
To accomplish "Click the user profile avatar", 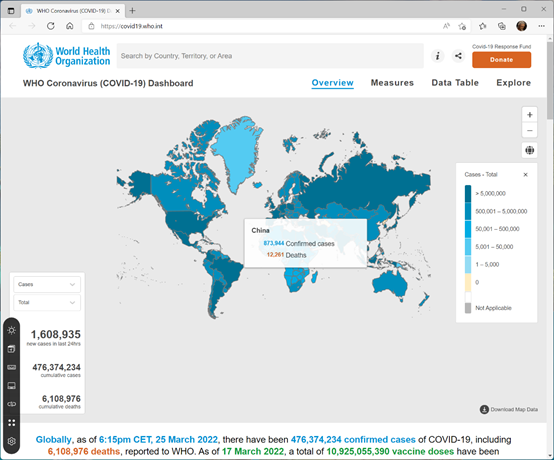I will [521, 26].
